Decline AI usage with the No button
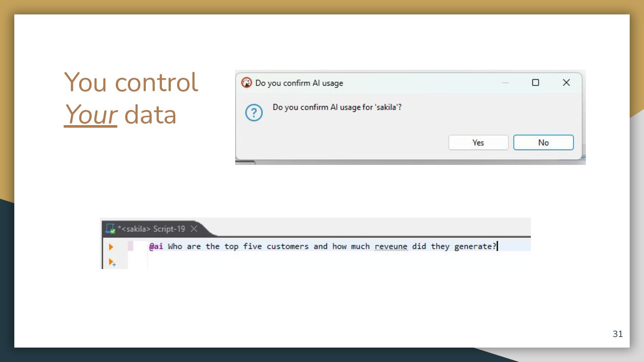The image size is (644, 362). pos(543,143)
